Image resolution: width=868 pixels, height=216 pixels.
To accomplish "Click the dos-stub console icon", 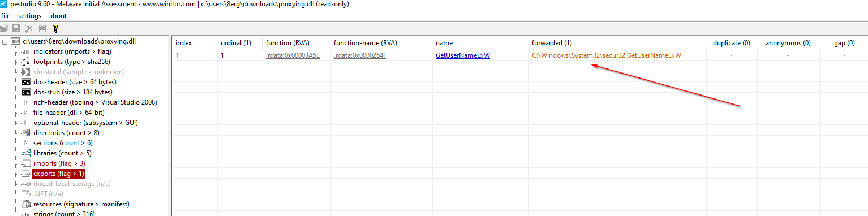I will point(26,92).
